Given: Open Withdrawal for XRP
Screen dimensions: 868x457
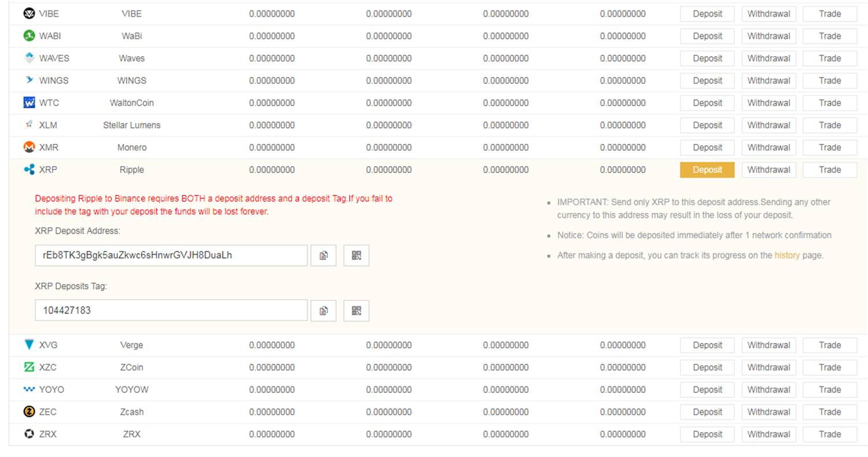Looking at the screenshot, I should [769, 169].
